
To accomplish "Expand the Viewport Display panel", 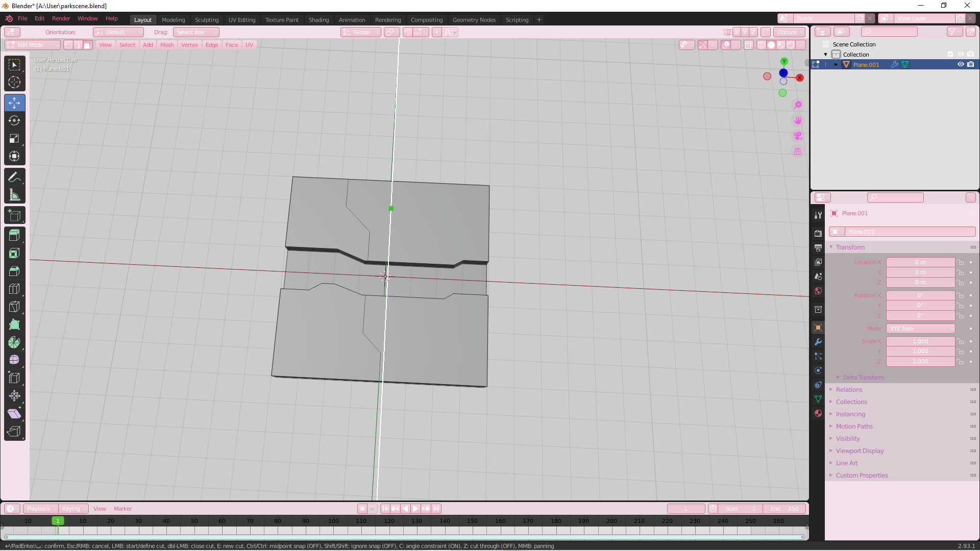I will click(x=860, y=450).
